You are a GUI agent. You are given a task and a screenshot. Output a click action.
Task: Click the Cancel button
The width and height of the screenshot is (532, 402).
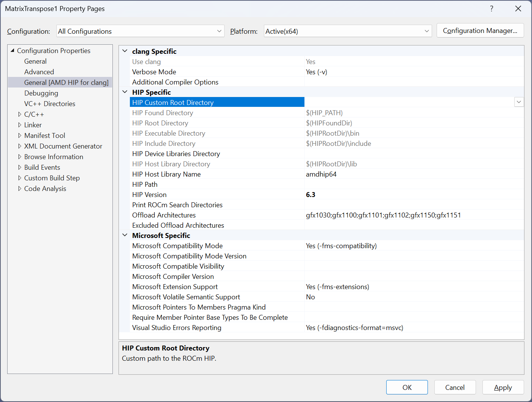[454, 387]
